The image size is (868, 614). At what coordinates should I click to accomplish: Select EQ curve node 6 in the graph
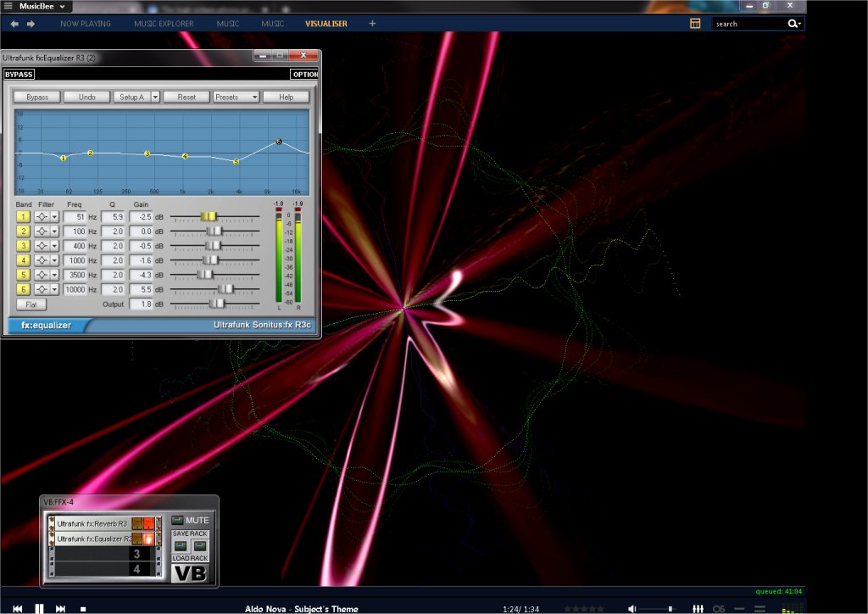pyautogui.click(x=279, y=142)
